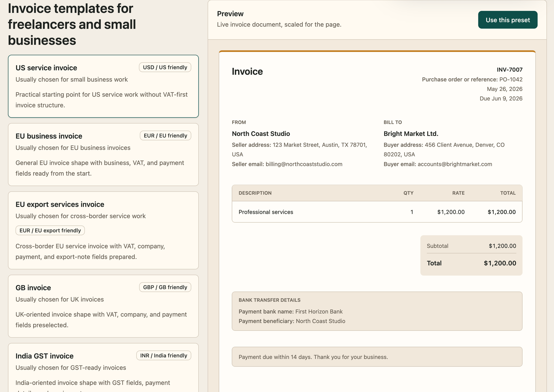The height and width of the screenshot is (392, 554).
Task: Click the INR / India friendly badge
Action: [164, 356]
